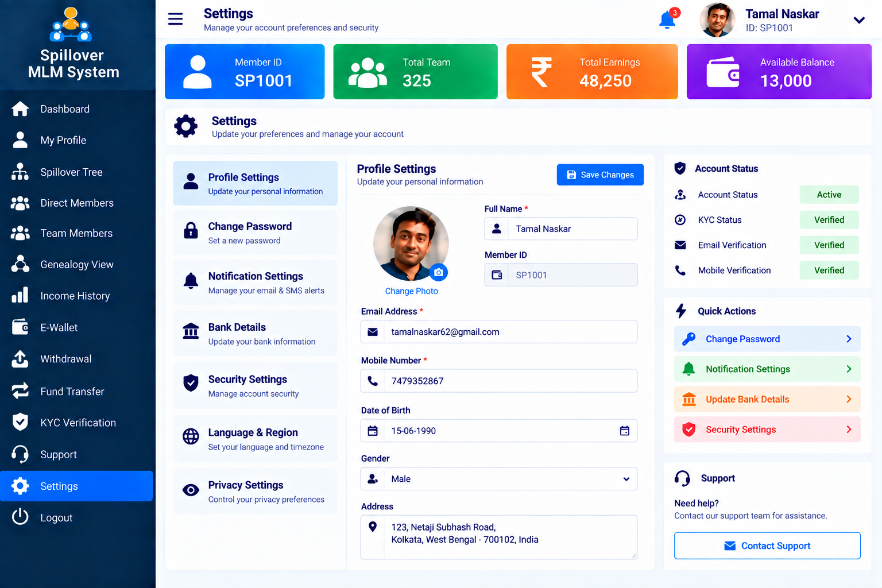The height and width of the screenshot is (588, 882).
Task: Click the E-Wallet icon in sidebar
Action: [x=20, y=327]
